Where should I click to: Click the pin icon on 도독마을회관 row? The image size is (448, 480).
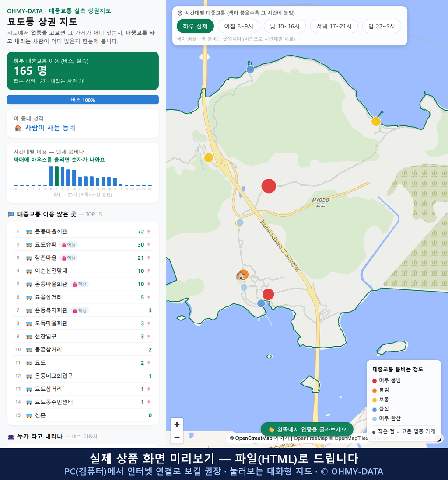[x=149, y=324]
